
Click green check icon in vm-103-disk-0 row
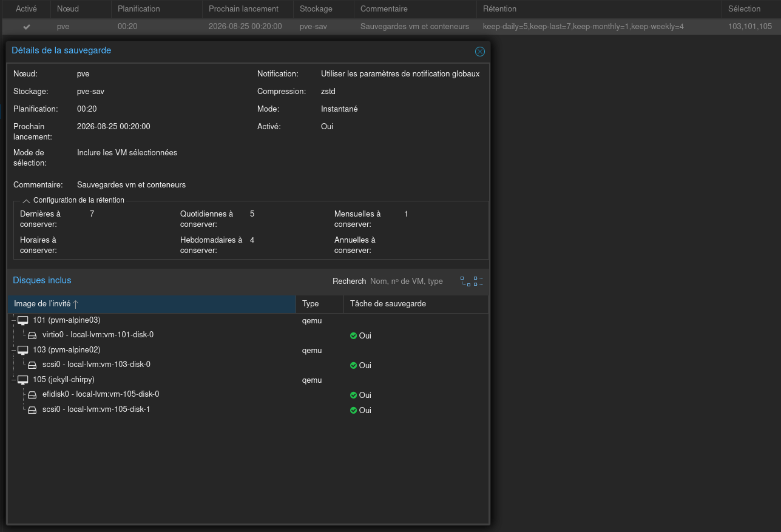pos(353,365)
